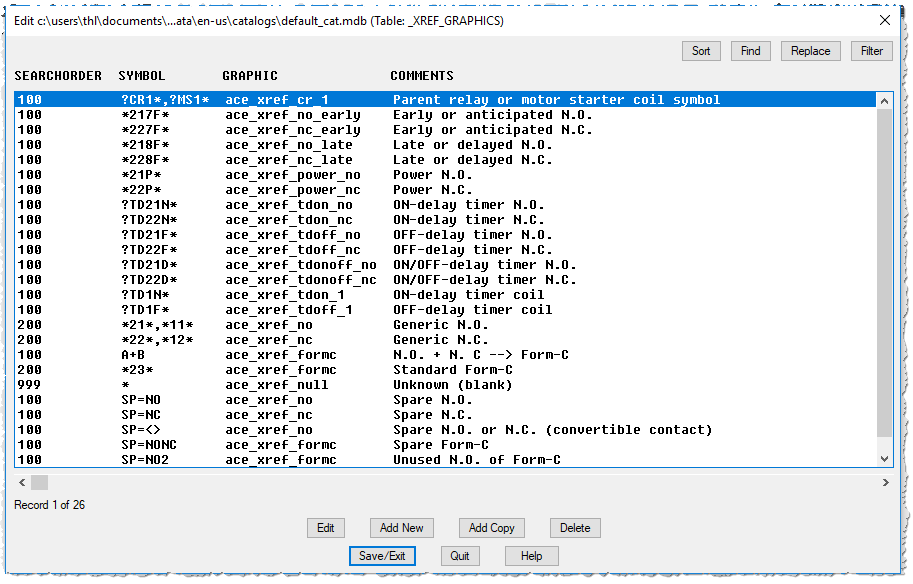The image size is (913, 584).
Task: Click the vertical scrollbar down arrow
Action: [x=884, y=459]
